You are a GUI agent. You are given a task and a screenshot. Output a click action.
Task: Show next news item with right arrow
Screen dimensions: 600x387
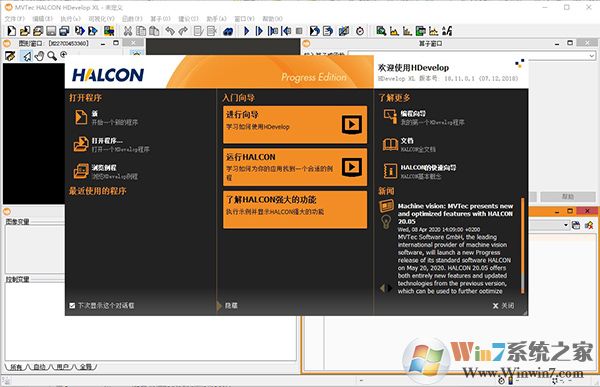[x=390, y=288]
